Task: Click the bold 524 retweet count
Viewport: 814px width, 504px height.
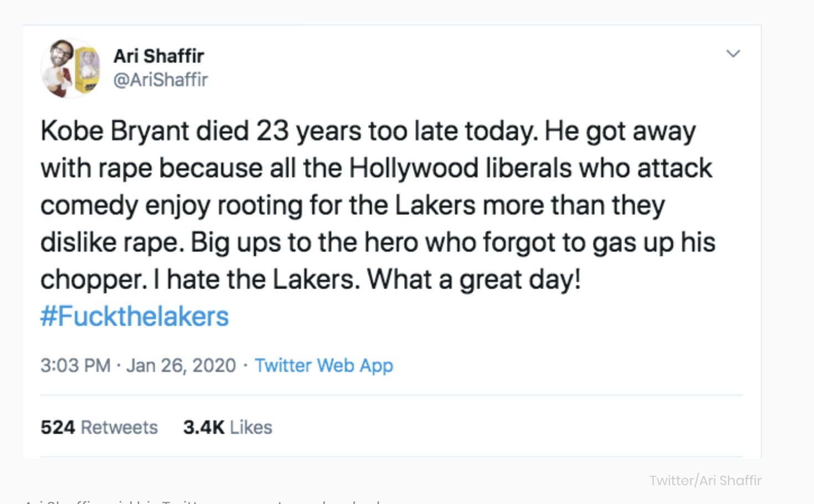Action: tap(57, 427)
